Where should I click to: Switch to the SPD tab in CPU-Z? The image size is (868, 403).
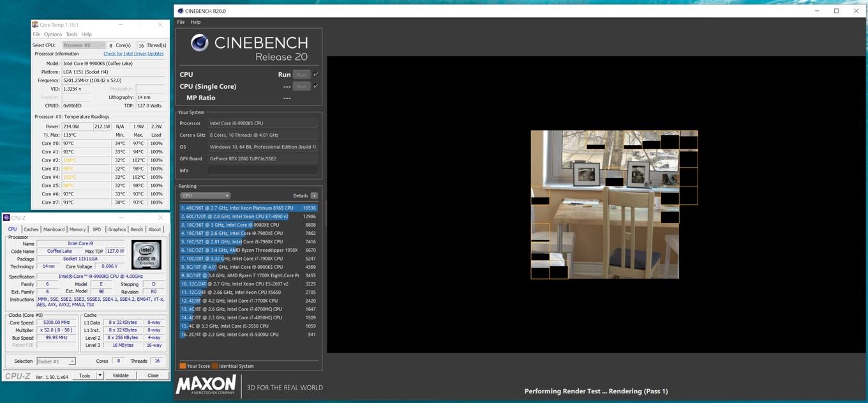click(x=96, y=229)
